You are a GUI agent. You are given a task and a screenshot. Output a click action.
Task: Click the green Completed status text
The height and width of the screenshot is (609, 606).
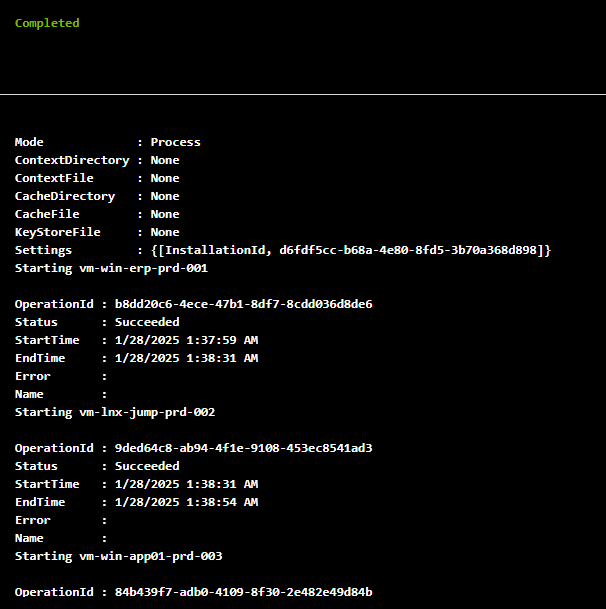(x=47, y=23)
